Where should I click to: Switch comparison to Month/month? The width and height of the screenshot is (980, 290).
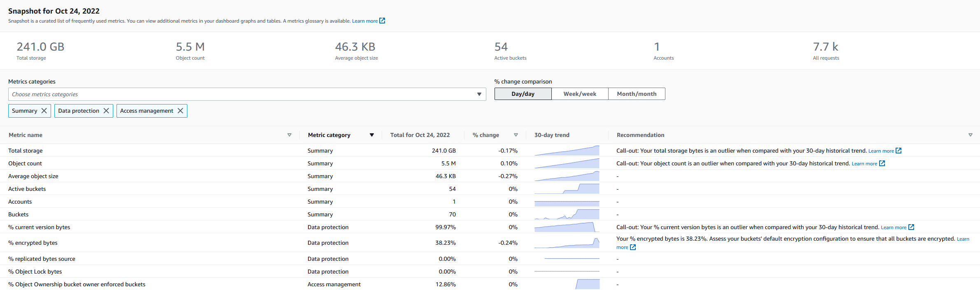[637, 94]
